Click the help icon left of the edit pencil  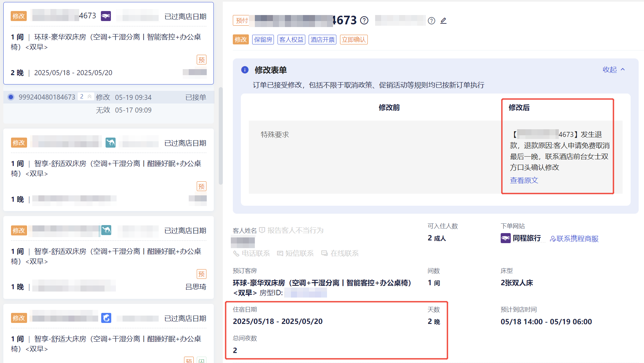tap(432, 21)
